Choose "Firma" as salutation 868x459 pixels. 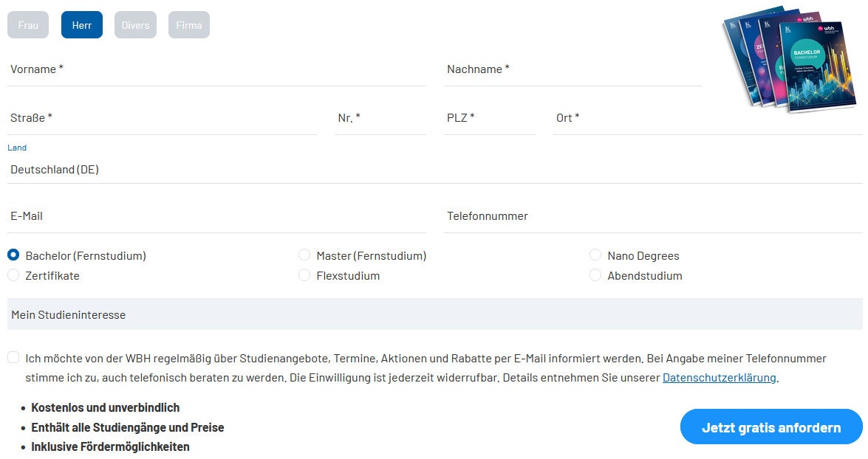coord(188,24)
